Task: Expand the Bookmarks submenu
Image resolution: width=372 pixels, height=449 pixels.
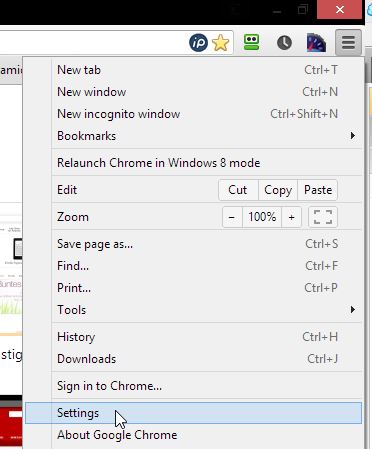Action: tap(207, 136)
